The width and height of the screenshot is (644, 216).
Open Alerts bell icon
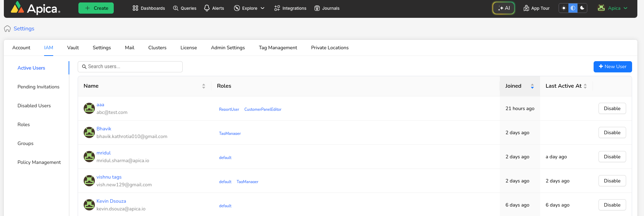207,8
